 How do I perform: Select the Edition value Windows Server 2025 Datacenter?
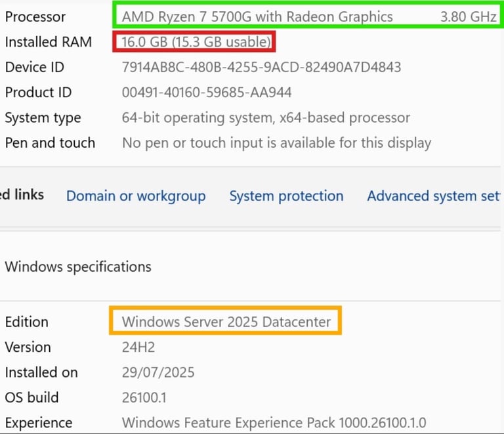pos(226,322)
